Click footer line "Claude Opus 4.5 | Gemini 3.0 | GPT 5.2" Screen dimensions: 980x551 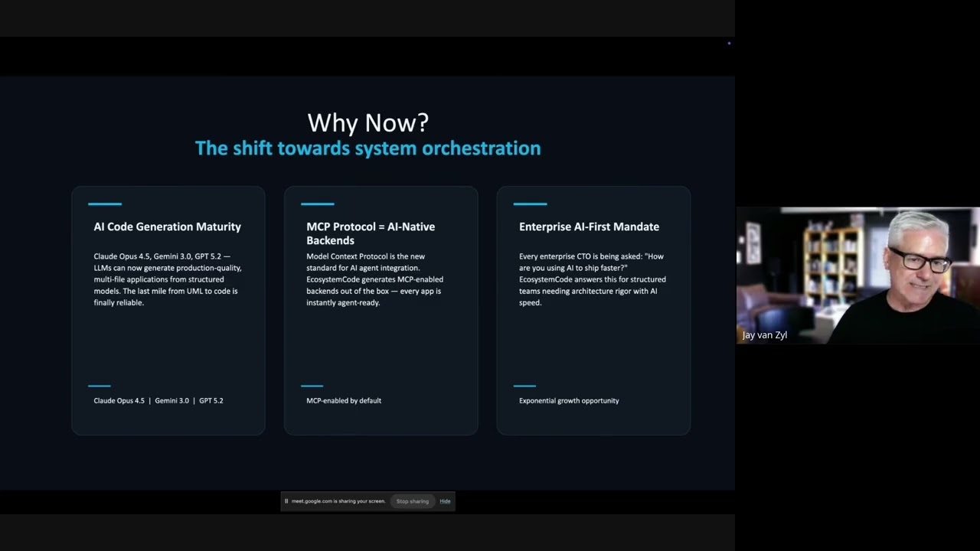tap(158, 401)
